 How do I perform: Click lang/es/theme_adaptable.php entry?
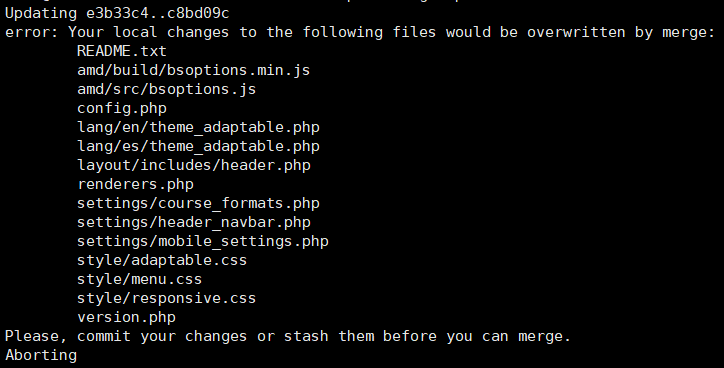(x=198, y=146)
